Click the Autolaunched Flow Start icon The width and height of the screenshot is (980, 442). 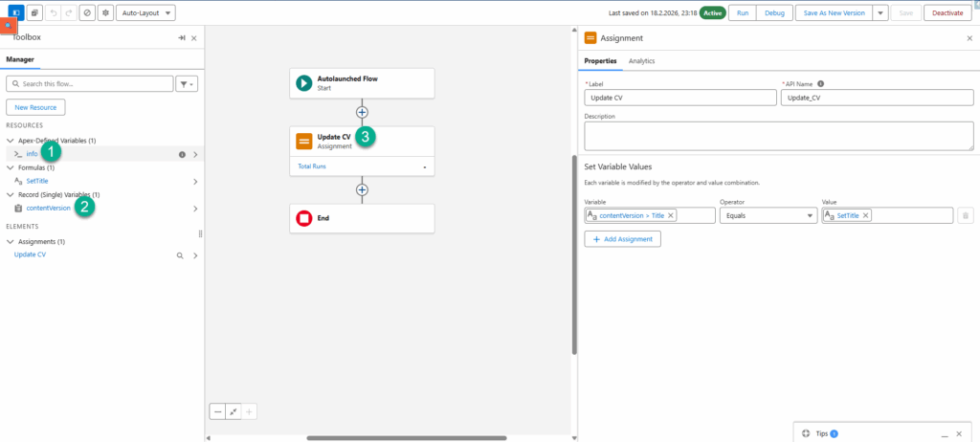tap(303, 83)
